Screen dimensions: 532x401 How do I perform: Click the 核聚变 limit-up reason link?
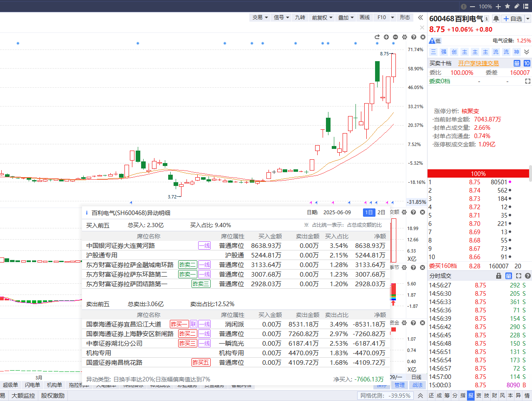click(x=470, y=111)
